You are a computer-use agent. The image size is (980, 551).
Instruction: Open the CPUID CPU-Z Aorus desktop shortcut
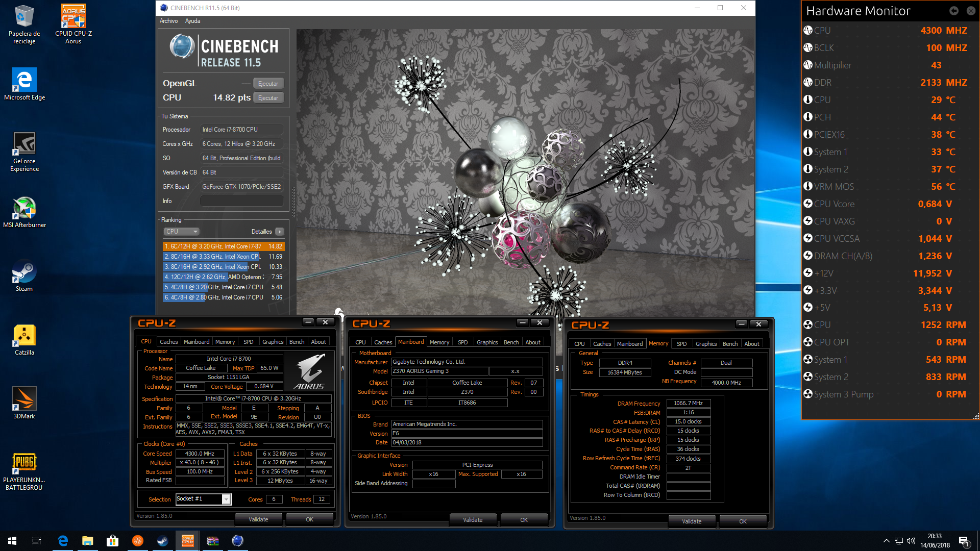pos(73,24)
